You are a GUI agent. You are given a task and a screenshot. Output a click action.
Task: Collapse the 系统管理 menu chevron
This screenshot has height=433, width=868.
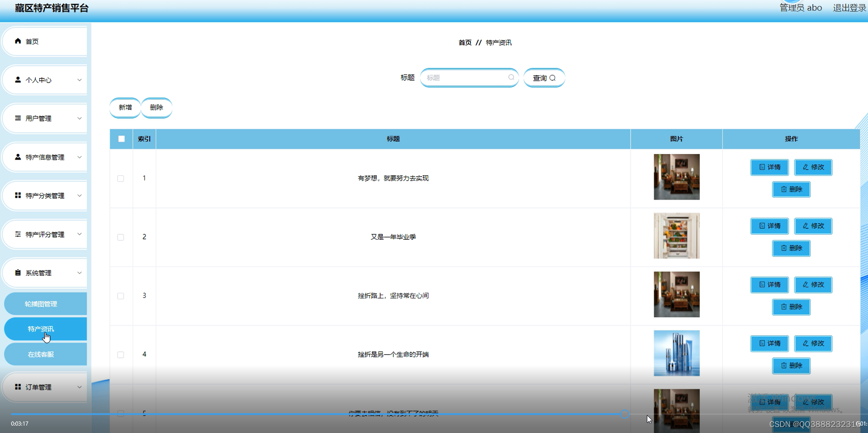click(x=79, y=273)
